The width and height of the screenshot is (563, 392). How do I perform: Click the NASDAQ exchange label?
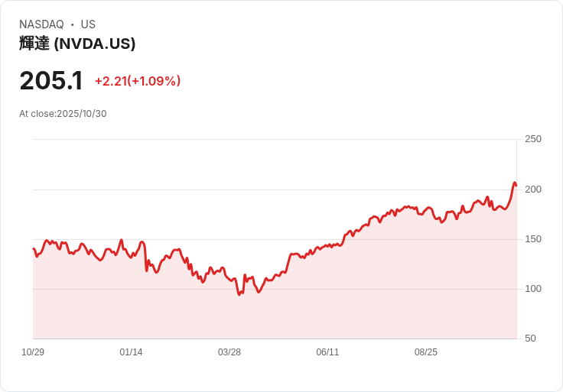tap(41, 24)
